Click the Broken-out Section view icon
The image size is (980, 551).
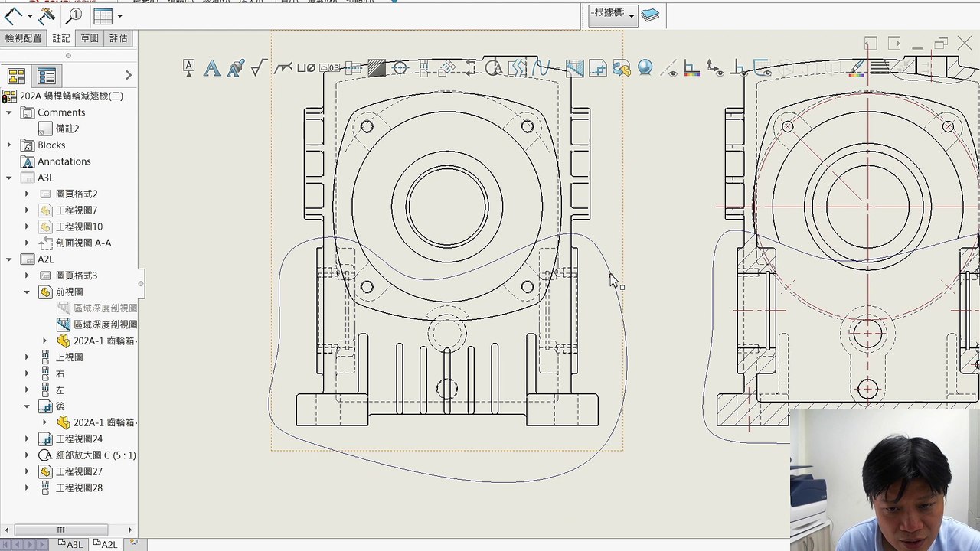point(574,68)
